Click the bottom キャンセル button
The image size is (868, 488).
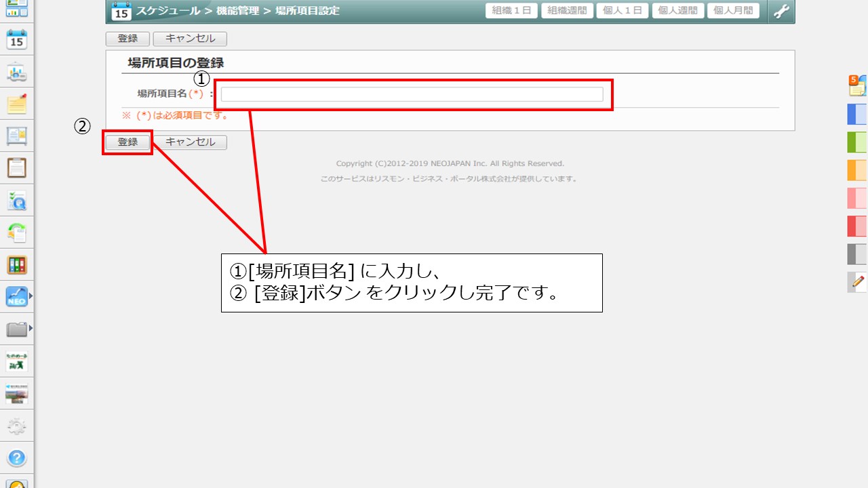pos(190,142)
